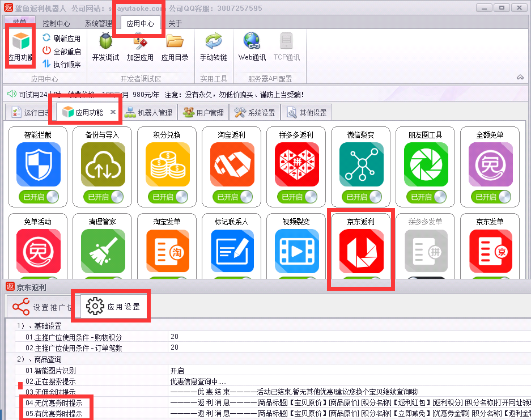
Task: Switch to 用户管理 tab
Action: pyautogui.click(x=203, y=112)
